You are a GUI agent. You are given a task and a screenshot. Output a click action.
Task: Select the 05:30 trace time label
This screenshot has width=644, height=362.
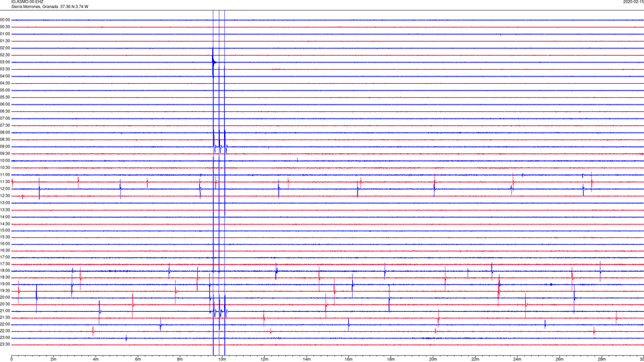point(5,97)
